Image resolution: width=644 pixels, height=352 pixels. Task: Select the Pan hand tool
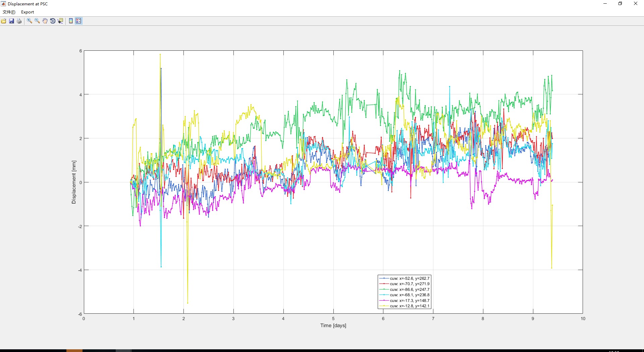point(45,21)
